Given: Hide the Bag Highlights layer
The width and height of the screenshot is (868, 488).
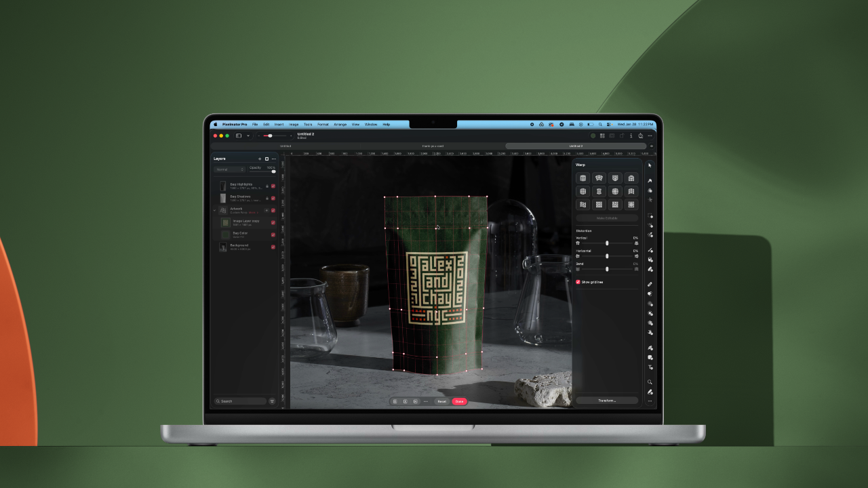Looking at the screenshot, I should coord(273,186).
